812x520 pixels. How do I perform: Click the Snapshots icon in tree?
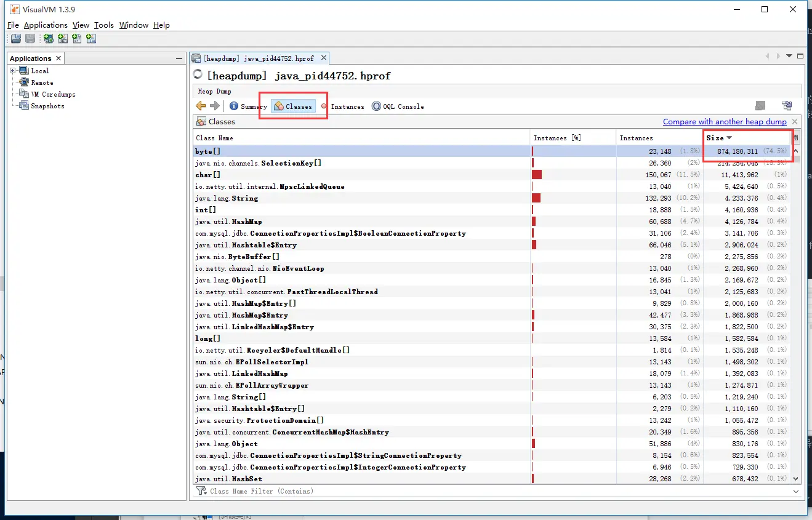click(x=24, y=106)
